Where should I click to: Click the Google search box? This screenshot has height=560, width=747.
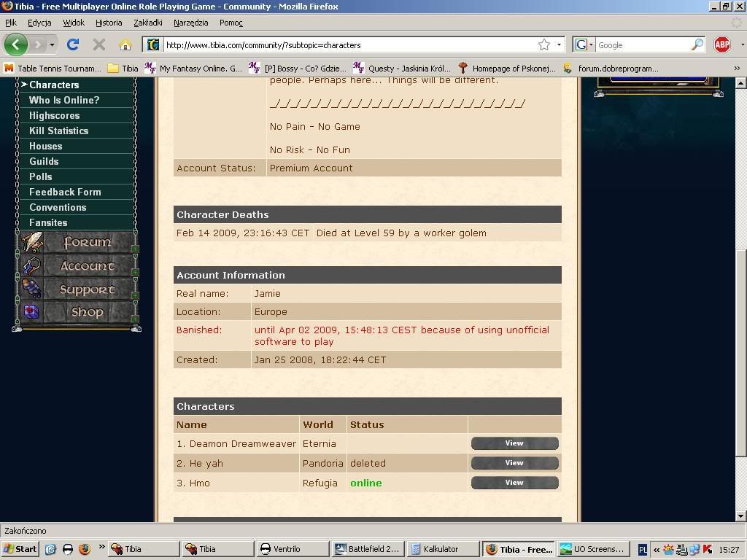coord(643,44)
